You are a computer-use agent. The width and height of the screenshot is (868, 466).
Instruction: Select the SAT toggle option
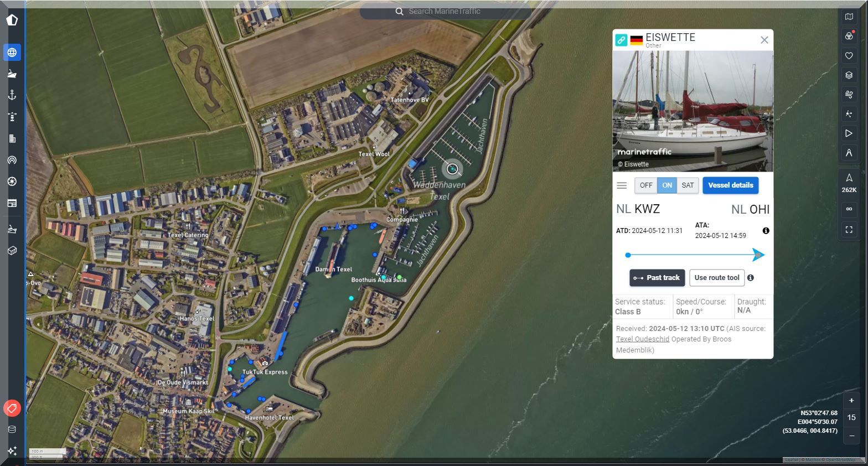coord(688,185)
